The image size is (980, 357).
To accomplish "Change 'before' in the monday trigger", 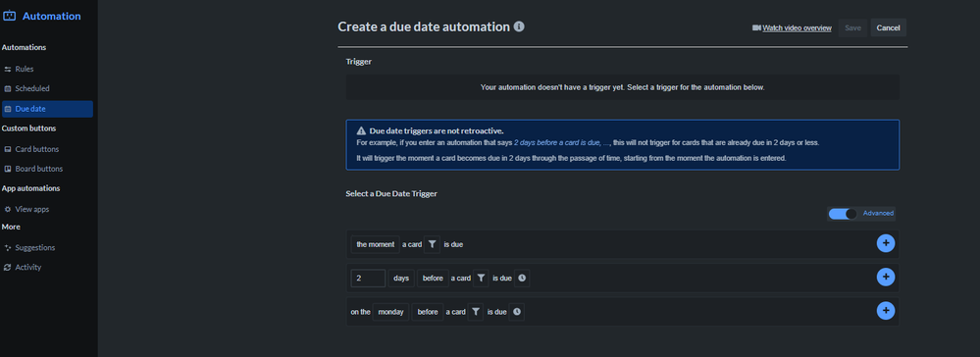I will tap(428, 312).
